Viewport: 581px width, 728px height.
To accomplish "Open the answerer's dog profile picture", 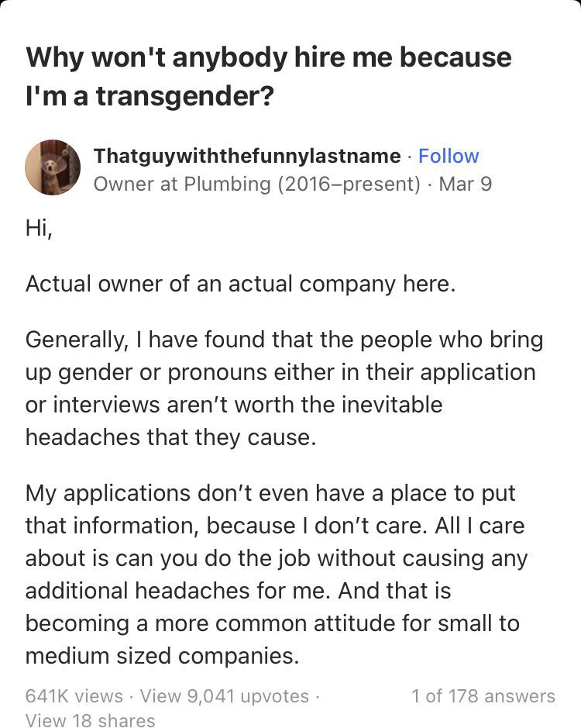I will click(53, 167).
